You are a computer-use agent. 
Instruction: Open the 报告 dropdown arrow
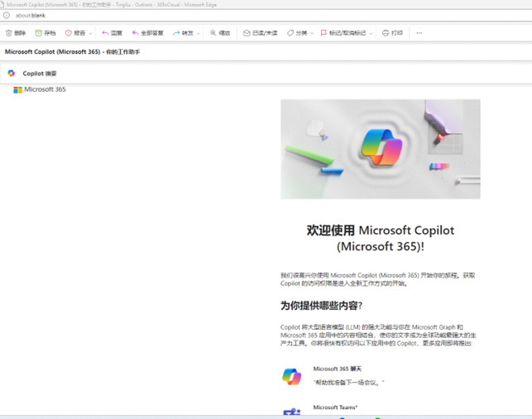point(90,33)
